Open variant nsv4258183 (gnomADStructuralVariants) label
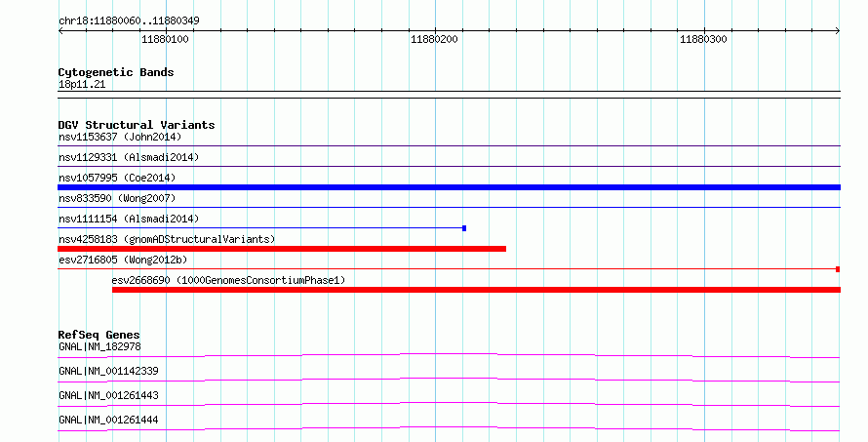 point(167,239)
